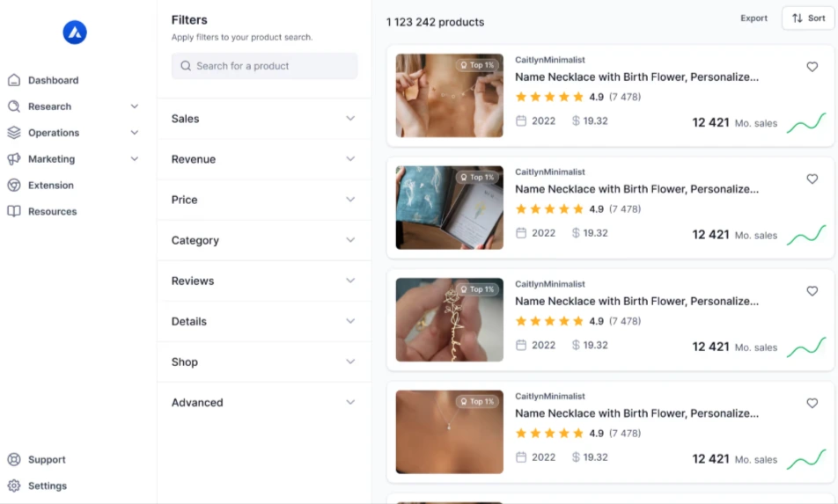Click the Sort arrows button
Image resolution: width=838 pixels, height=504 pixels.
807,18
